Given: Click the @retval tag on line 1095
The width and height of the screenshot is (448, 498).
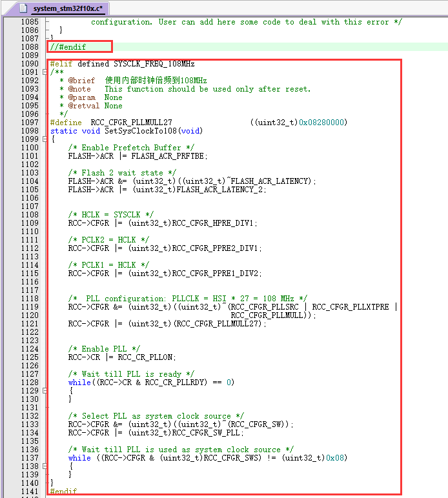Looking at the screenshot, I should (x=83, y=106).
